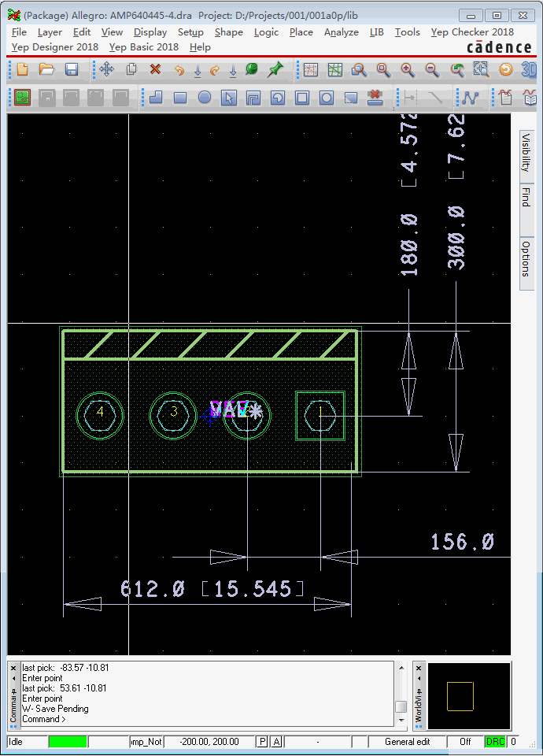
Task: Open the Display menu
Action: pyautogui.click(x=150, y=31)
